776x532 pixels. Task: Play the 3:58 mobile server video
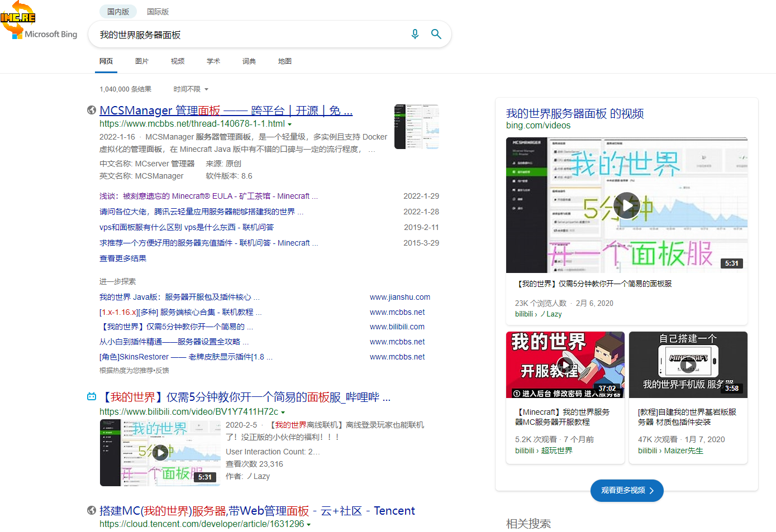tap(688, 365)
